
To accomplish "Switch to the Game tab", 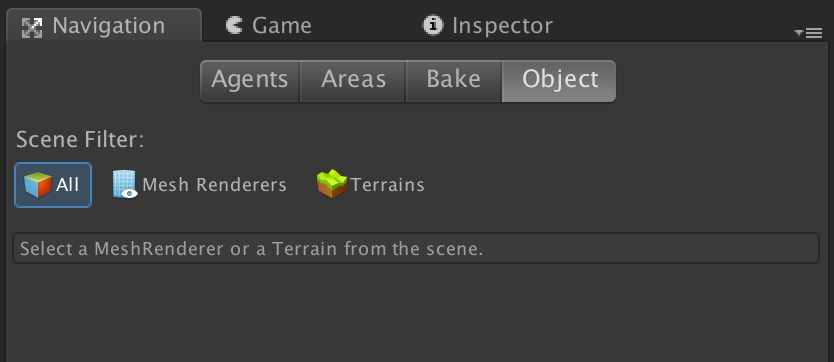I will pyautogui.click(x=270, y=26).
